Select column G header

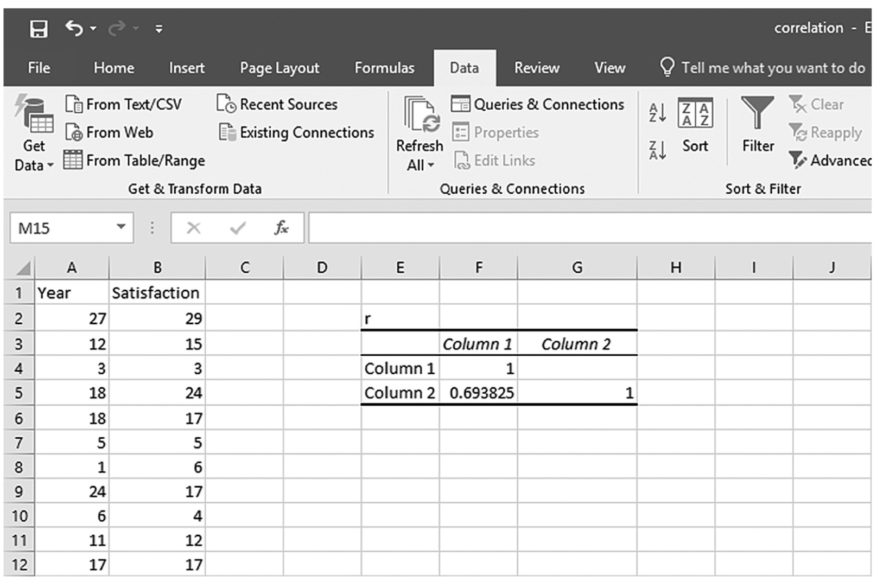coord(577,268)
